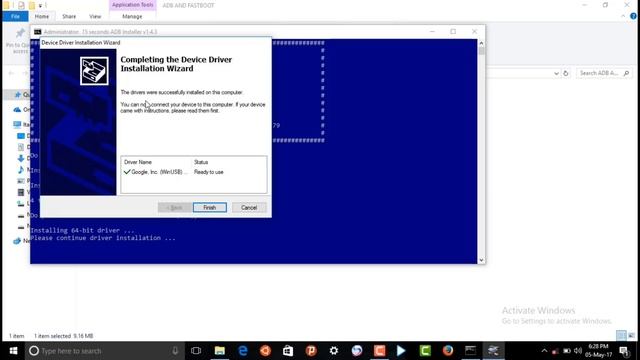Screen dimensions: 640x360
Task: Click the driver wizard hardware icon
Action: pyautogui.click(x=94, y=71)
